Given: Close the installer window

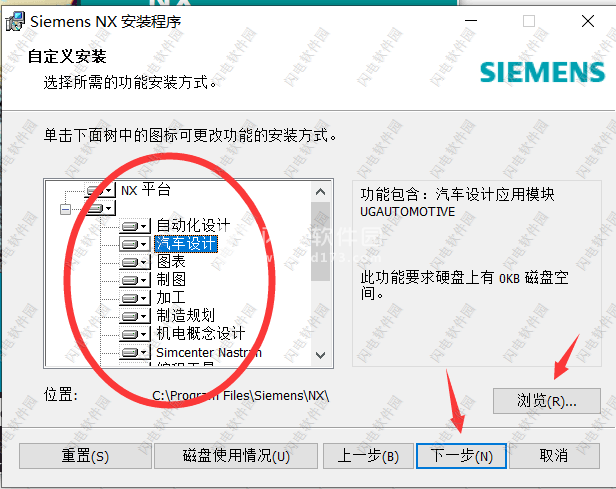Looking at the screenshot, I should [x=588, y=21].
